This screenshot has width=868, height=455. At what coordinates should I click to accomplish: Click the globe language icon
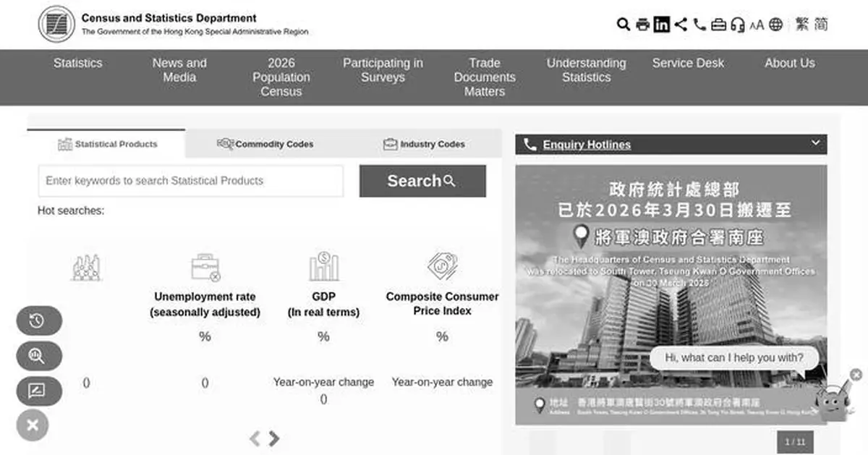(x=776, y=25)
